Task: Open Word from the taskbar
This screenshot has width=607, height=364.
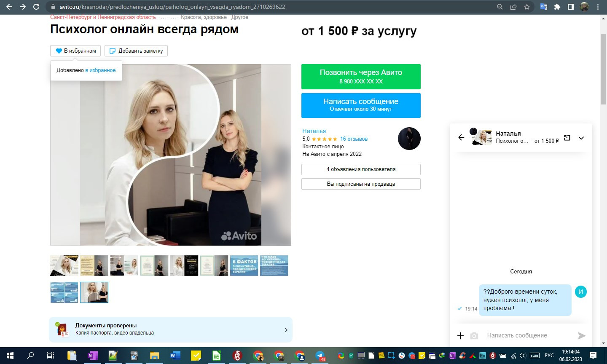Action: click(175, 356)
